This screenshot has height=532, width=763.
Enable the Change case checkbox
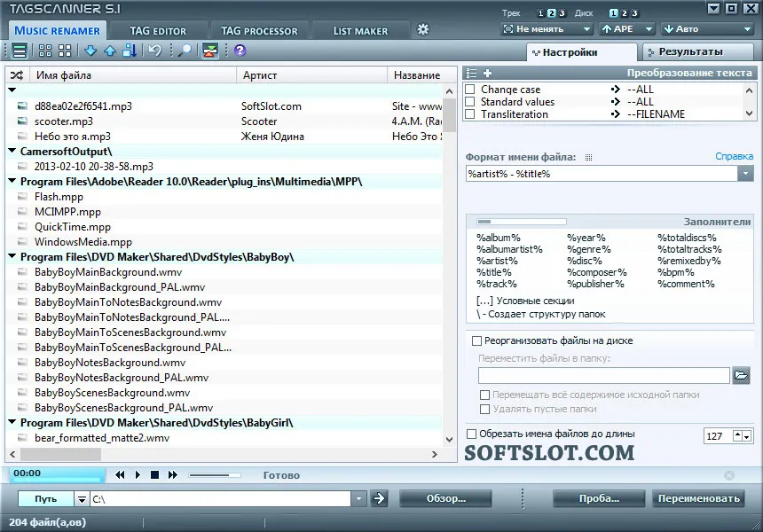click(x=470, y=90)
